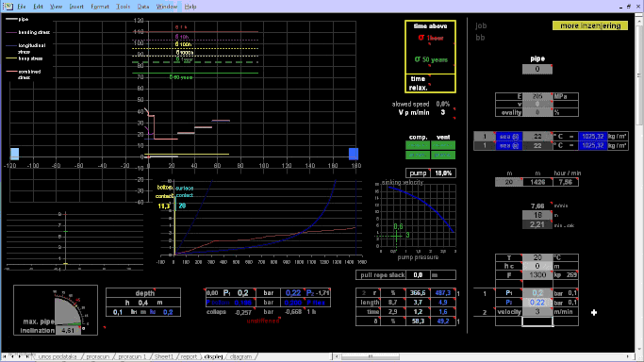This screenshot has width=644, height=362.
Task: Select the max. pipe inclination value 4,61
Action: pos(68,330)
